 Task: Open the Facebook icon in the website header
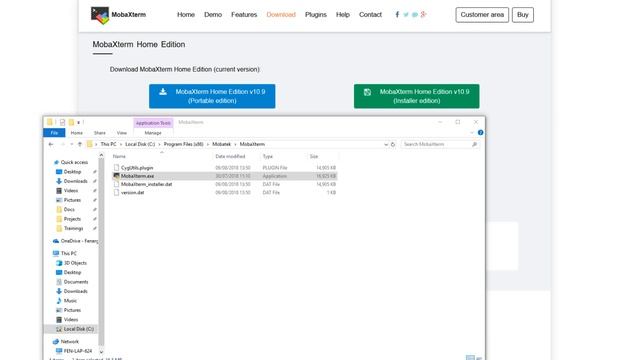click(x=397, y=14)
